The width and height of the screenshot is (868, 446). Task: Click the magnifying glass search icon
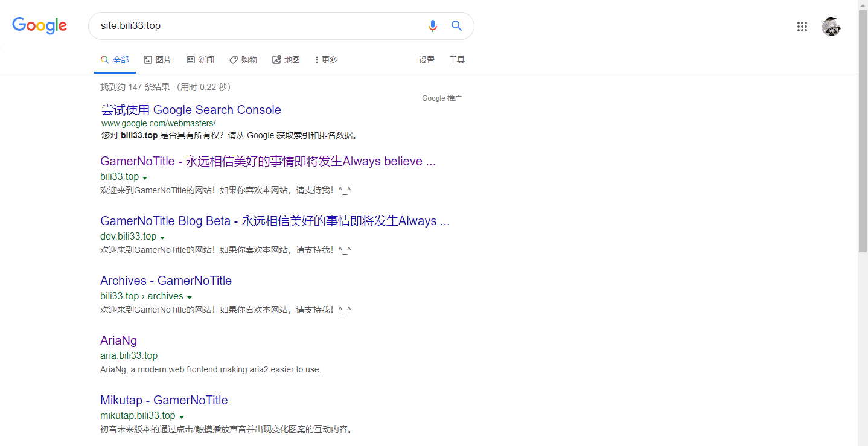pyautogui.click(x=456, y=26)
